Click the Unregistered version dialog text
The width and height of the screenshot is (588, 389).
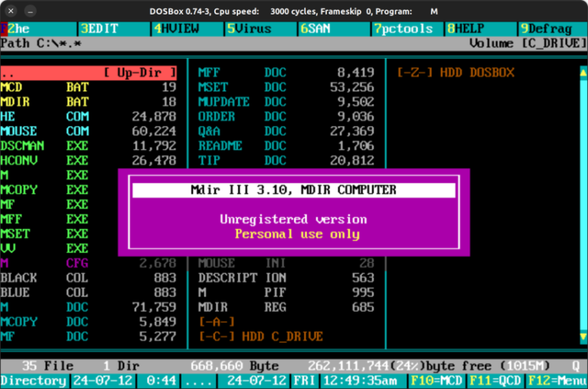[293, 220]
